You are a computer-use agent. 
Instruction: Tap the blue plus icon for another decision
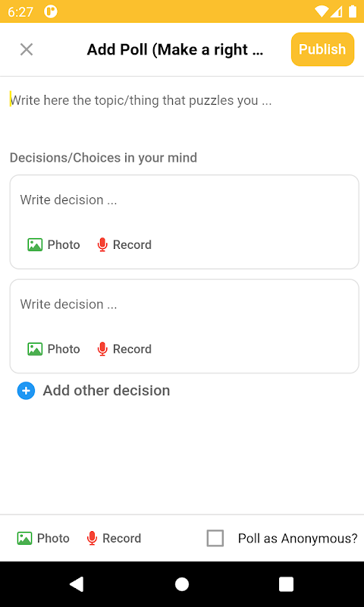[x=26, y=391]
